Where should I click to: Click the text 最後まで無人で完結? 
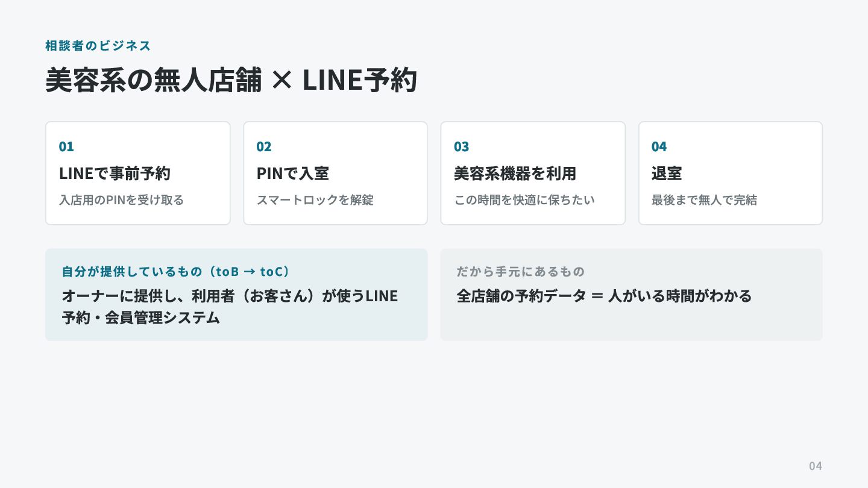point(704,200)
